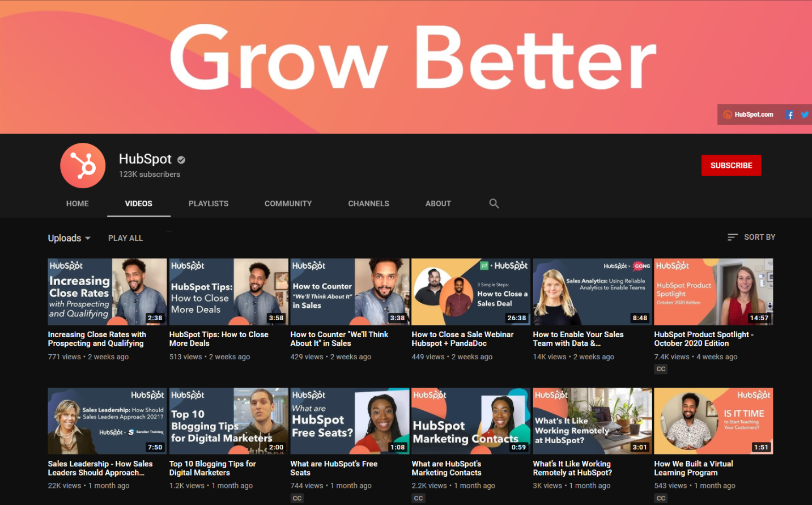The image size is (812, 505).
Task: Open the Community tab
Action: click(288, 203)
